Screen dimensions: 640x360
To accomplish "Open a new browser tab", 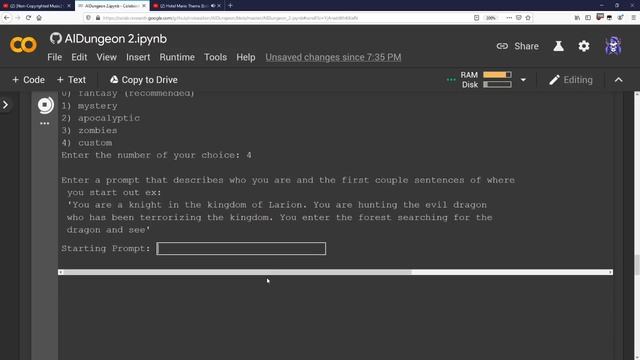I will [x=230, y=6].
